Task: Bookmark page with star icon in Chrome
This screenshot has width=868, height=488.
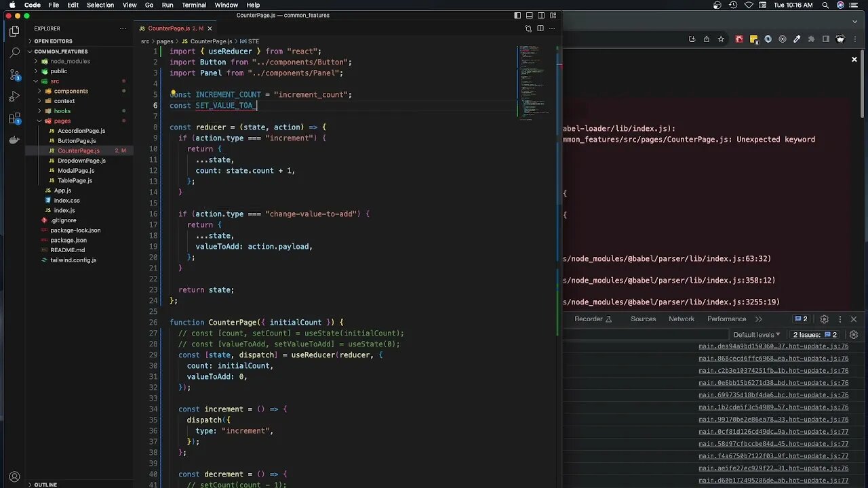Action: 721,39
